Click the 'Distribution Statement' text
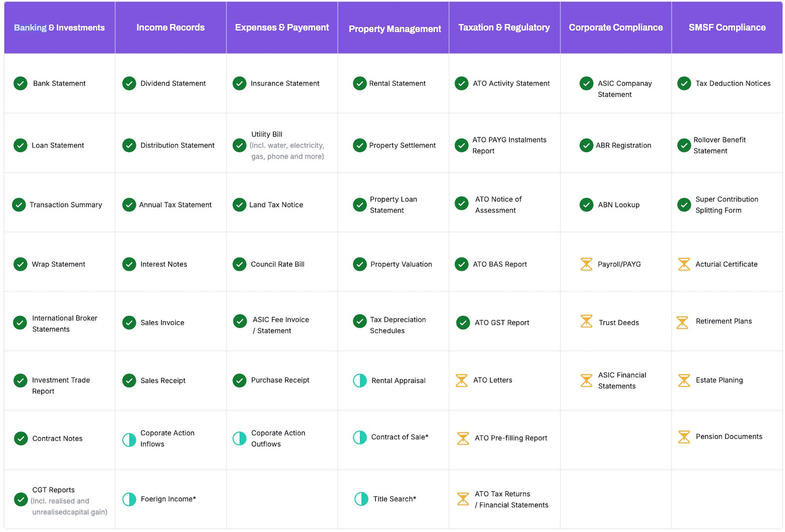The width and height of the screenshot is (785, 532). tap(177, 145)
